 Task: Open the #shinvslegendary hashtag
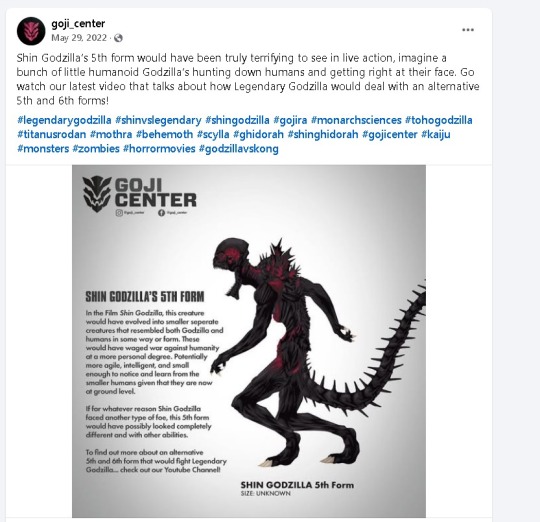tap(158, 120)
